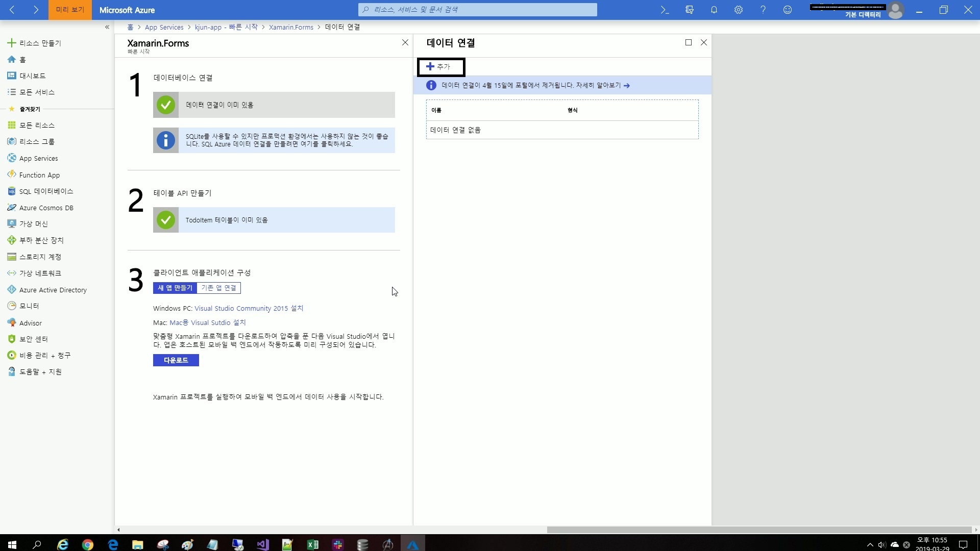The image size is (980, 551).
Task: Open portal settings gear icon
Action: tap(739, 10)
